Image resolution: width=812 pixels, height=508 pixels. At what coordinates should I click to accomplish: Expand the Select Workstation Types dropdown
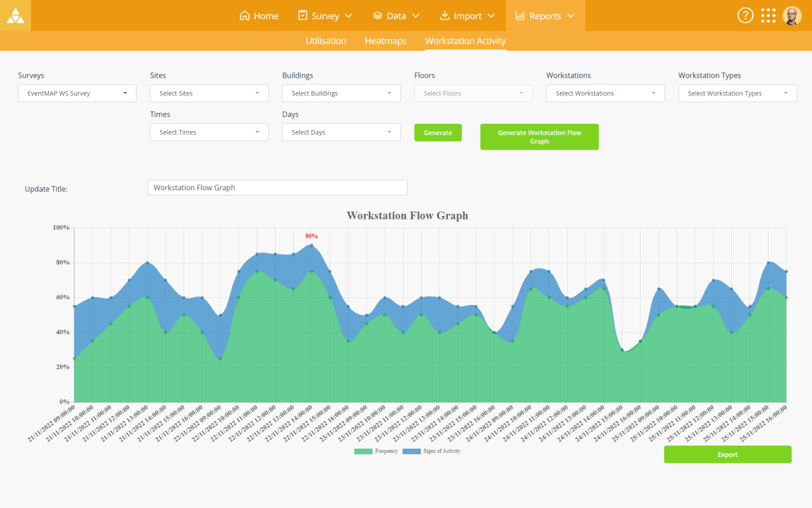point(737,93)
